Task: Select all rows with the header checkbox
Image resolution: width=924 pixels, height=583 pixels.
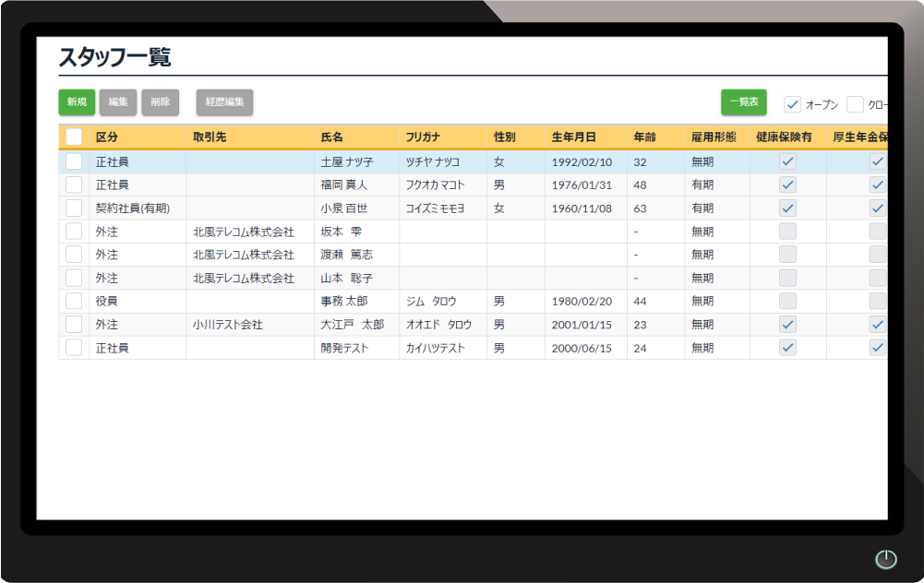Action: [74, 137]
